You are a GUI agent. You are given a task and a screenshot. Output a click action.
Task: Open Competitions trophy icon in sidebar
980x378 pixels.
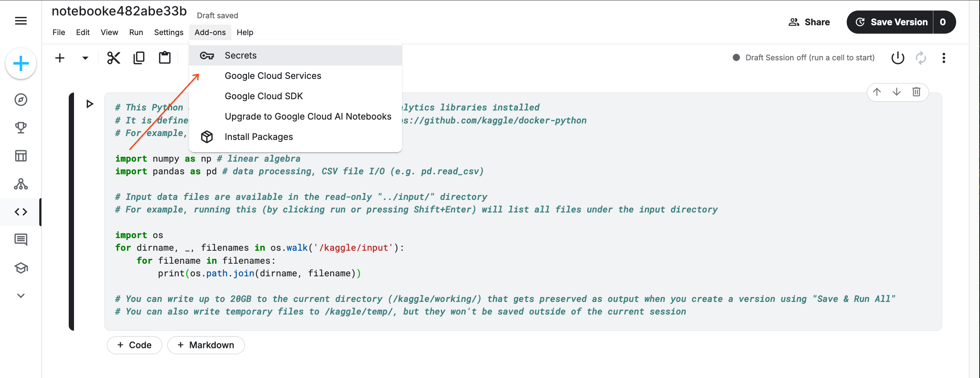(21, 128)
